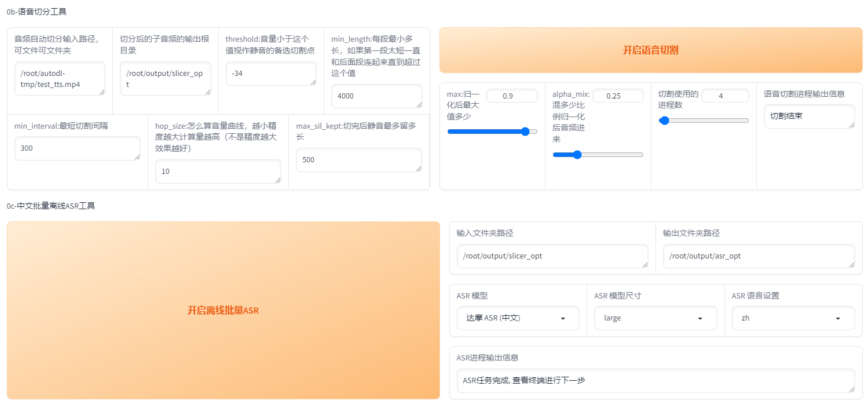Viewport: 868px width, 408px height.
Task: Edit the min_length field showing 4000
Action: pos(377,96)
